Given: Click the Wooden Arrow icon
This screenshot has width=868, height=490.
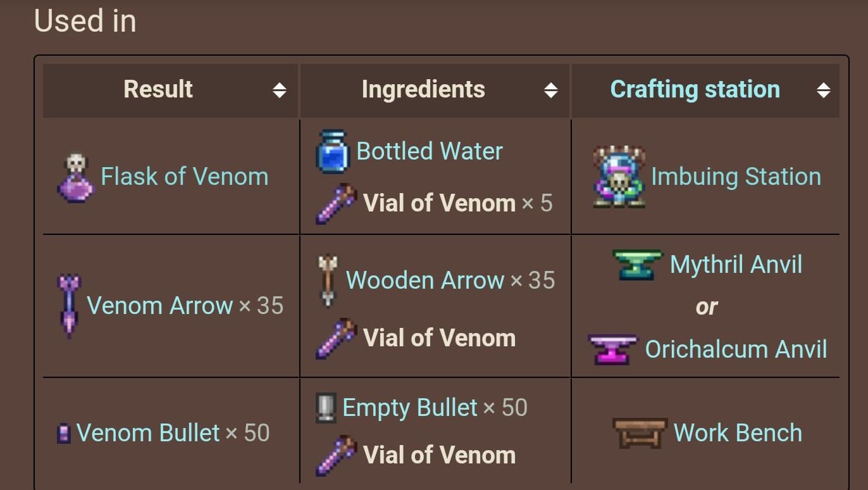Looking at the screenshot, I should pos(328,280).
